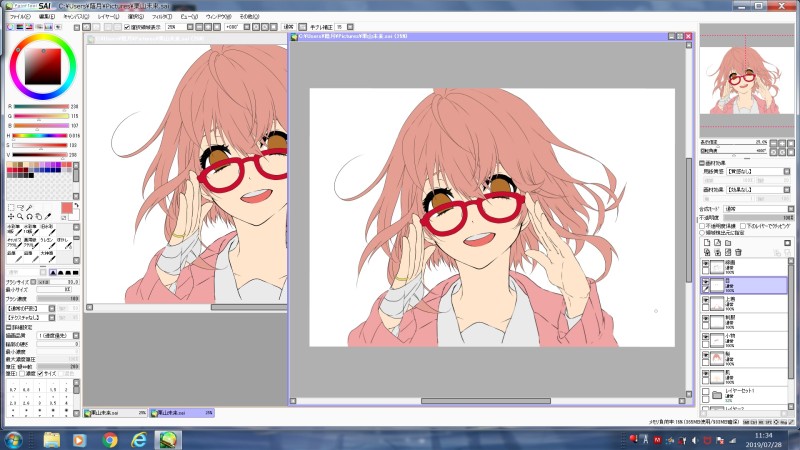
Task: Open the layer blending mode dropdown
Action: click(x=790, y=209)
